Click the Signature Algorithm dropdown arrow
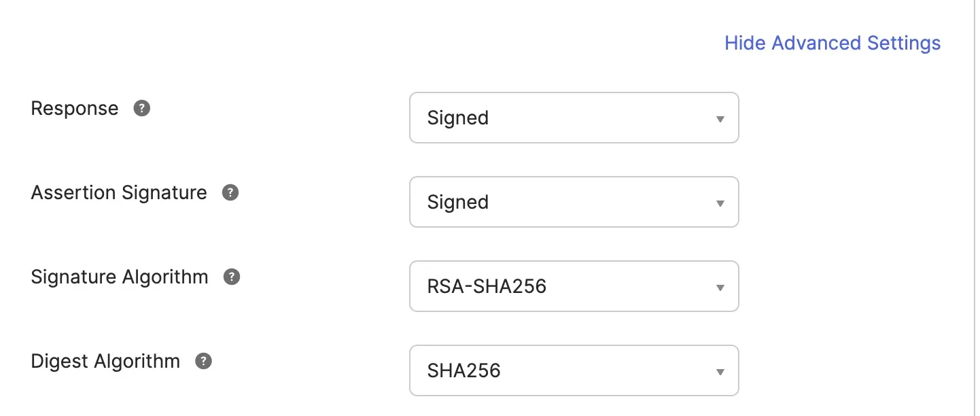The height and width of the screenshot is (416, 980). [720, 287]
